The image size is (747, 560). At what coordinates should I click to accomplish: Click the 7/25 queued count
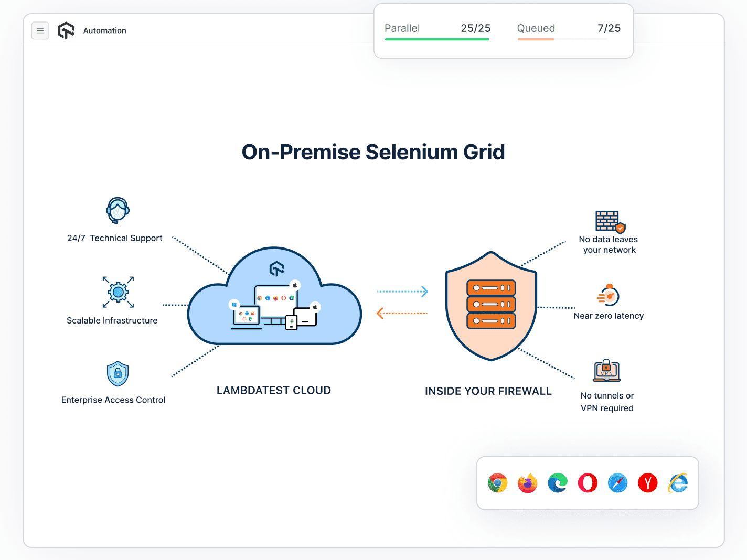tap(609, 28)
